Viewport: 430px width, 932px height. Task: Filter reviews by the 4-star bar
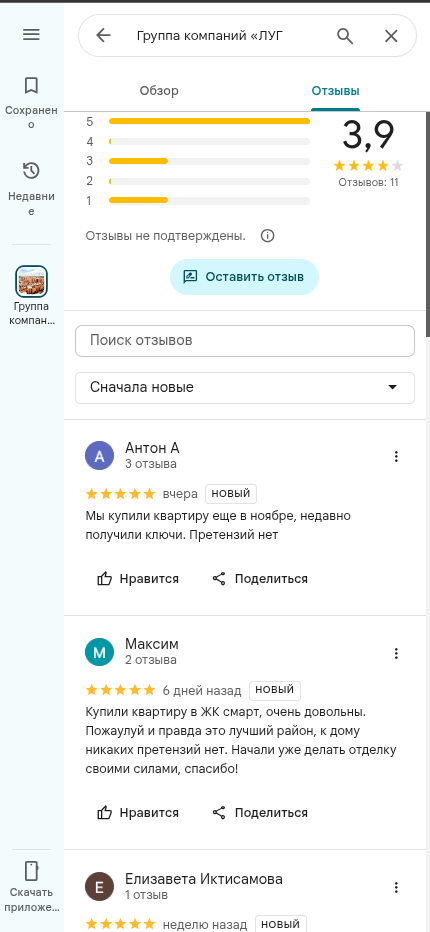click(x=209, y=141)
